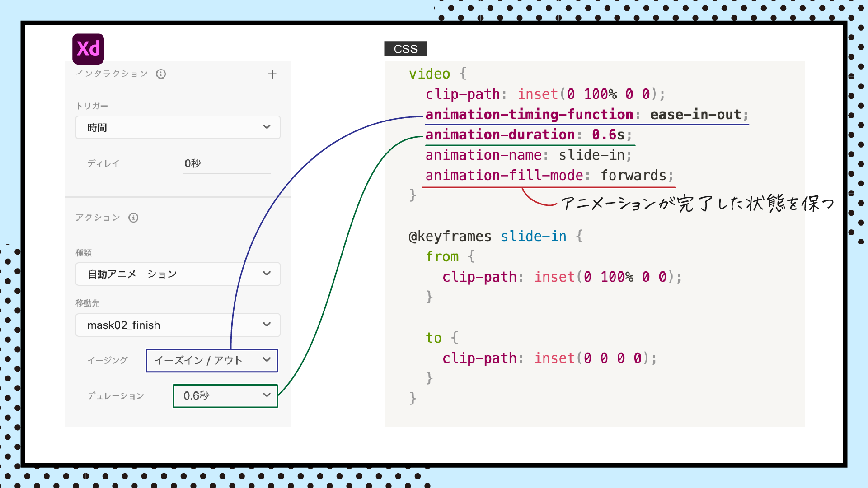Click the info icon next to インタラクション

pos(161,74)
